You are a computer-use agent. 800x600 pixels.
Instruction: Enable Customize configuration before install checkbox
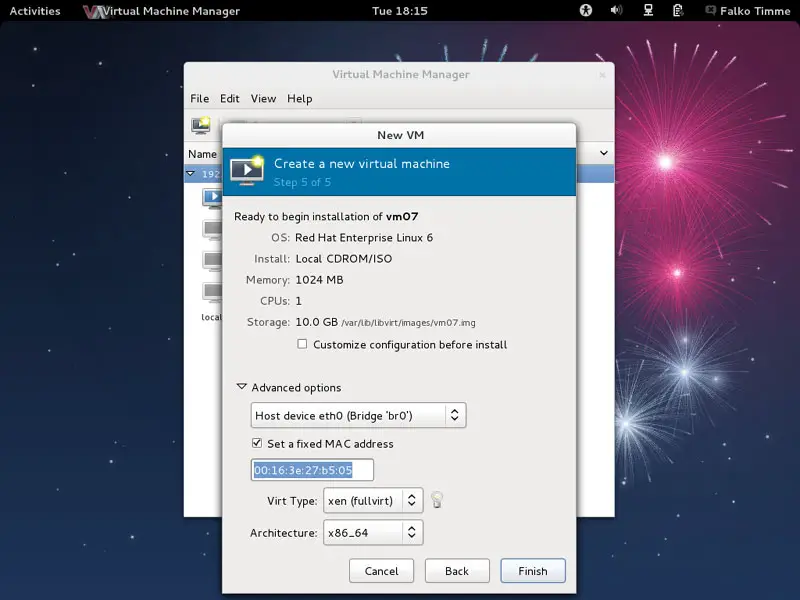[x=302, y=344]
